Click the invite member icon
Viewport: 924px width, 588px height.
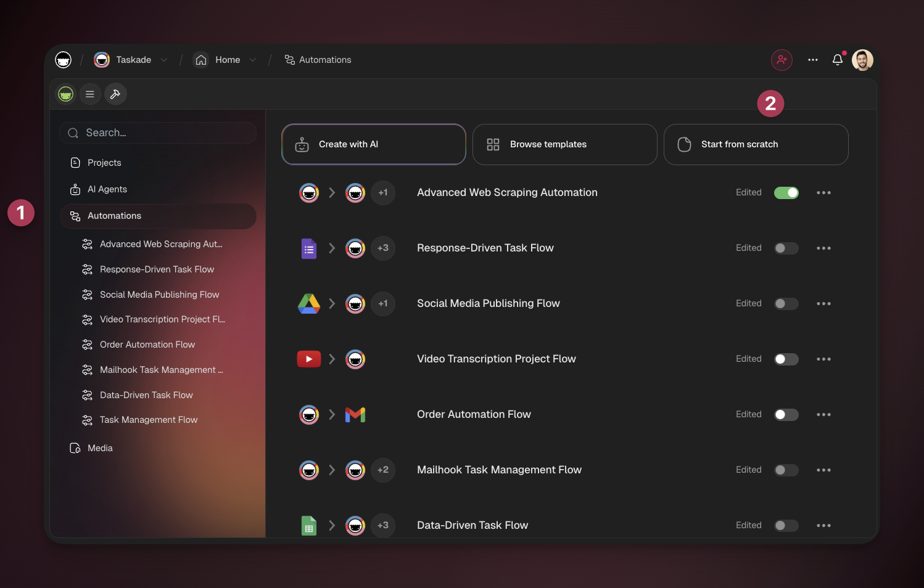click(782, 60)
